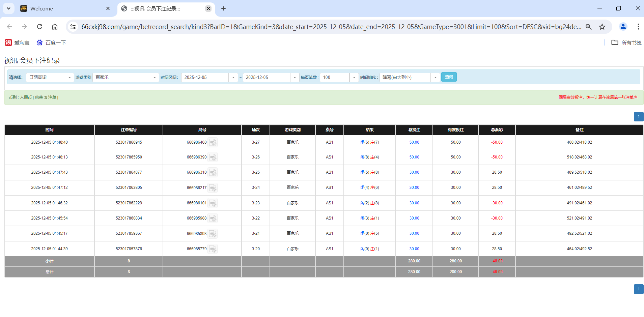Image resolution: width=644 pixels, height=317 pixels.
Task: Click the 查询 search button
Action: pos(449,77)
